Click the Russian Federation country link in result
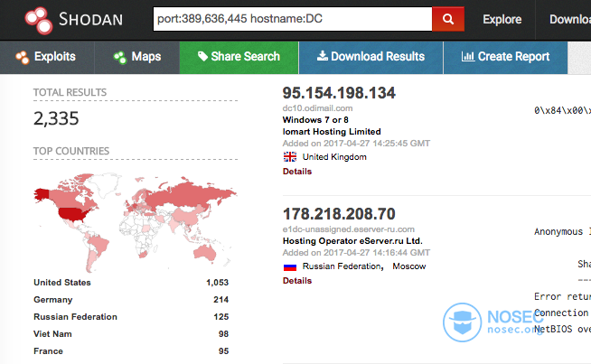This screenshot has width=591, height=364. (x=342, y=266)
